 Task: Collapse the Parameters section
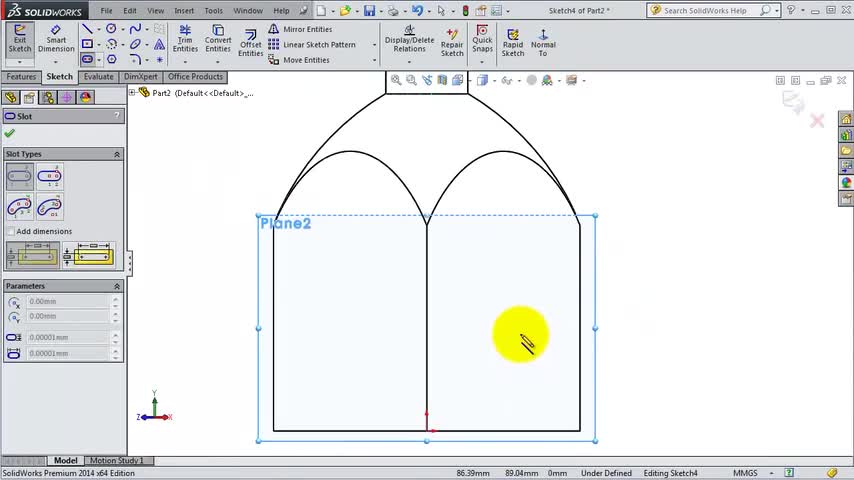(116, 286)
